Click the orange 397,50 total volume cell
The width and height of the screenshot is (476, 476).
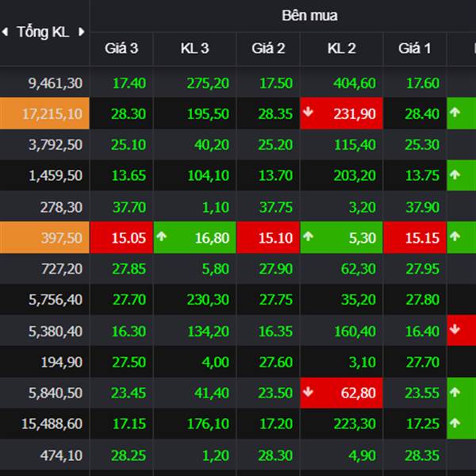[44, 237]
